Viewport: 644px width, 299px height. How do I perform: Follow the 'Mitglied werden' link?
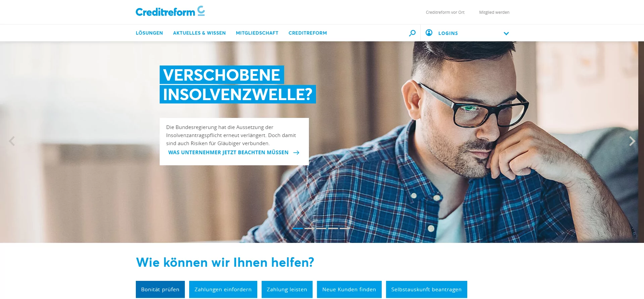(x=494, y=12)
